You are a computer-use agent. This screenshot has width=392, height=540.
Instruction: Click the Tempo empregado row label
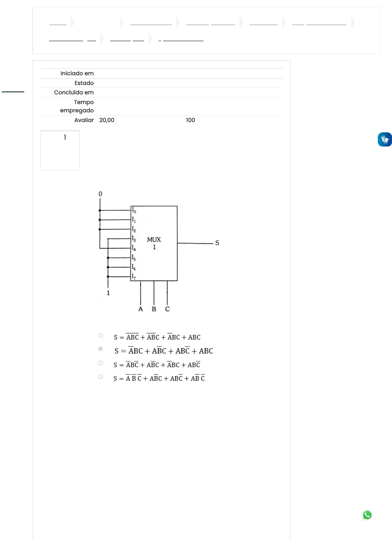pos(77,106)
